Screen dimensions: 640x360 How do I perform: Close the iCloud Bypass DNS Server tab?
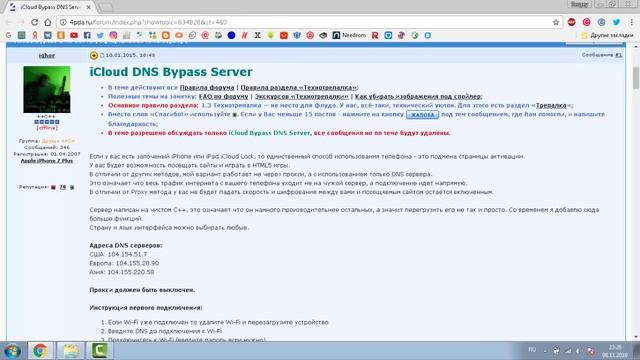[89, 7]
